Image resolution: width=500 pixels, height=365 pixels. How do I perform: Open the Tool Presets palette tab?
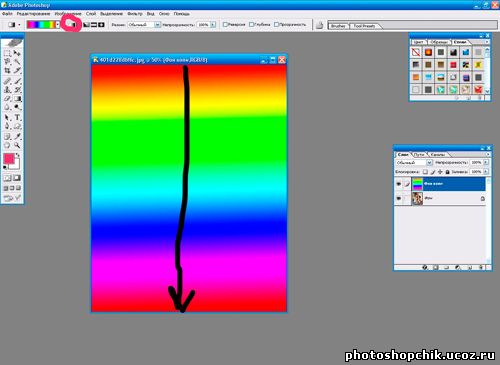pos(364,26)
